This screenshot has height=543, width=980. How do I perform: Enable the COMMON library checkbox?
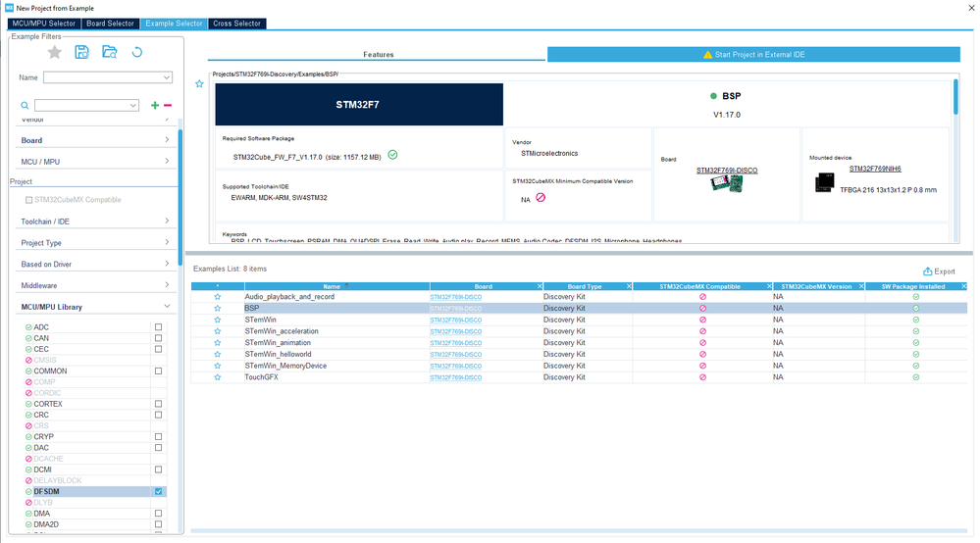coord(158,371)
